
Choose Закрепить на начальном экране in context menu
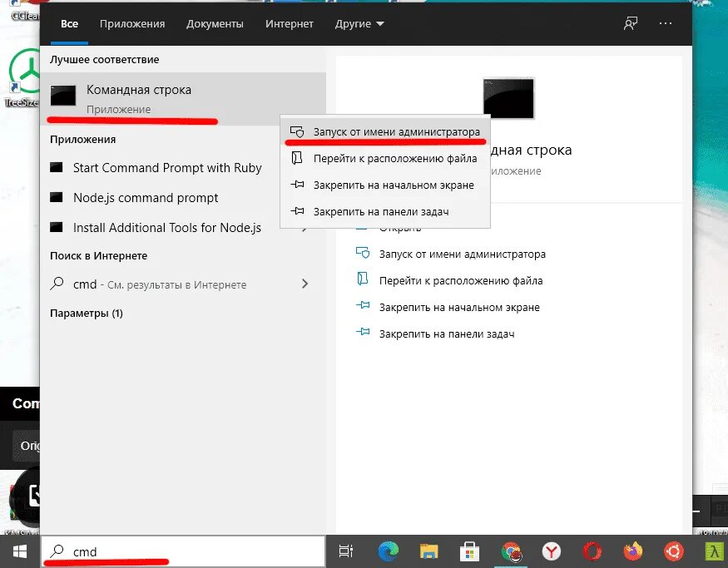click(385, 185)
